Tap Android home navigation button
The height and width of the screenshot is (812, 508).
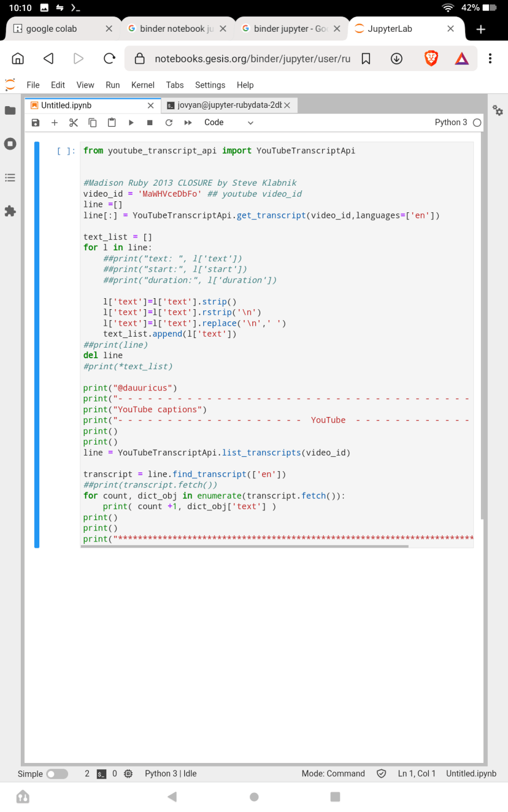[x=254, y=797]
